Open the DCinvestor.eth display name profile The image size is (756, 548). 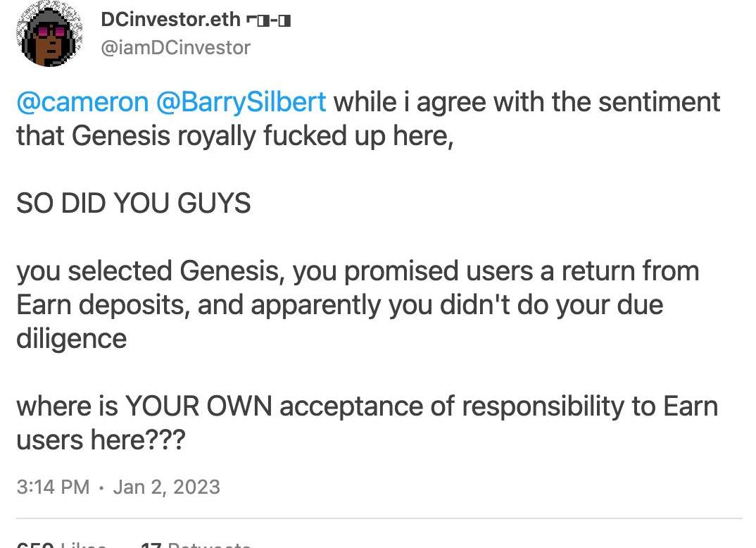[170, 20]
